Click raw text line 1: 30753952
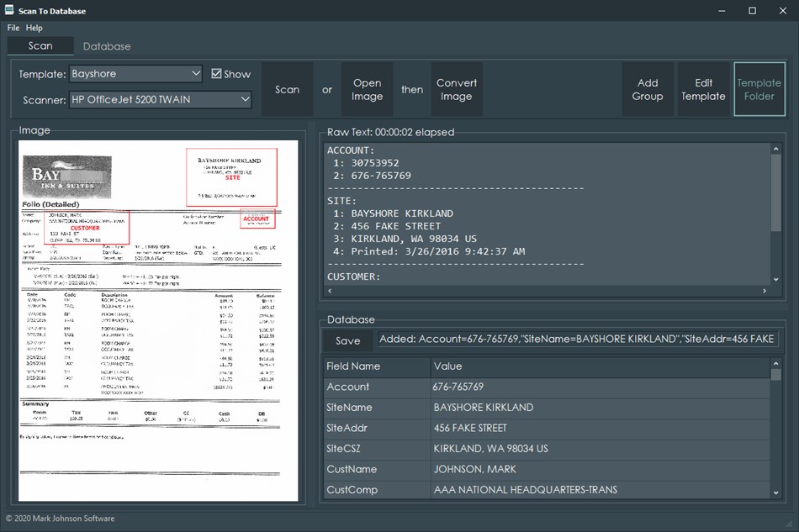The width and height of the screenshot is (799, 532). [x=366, y=163]
